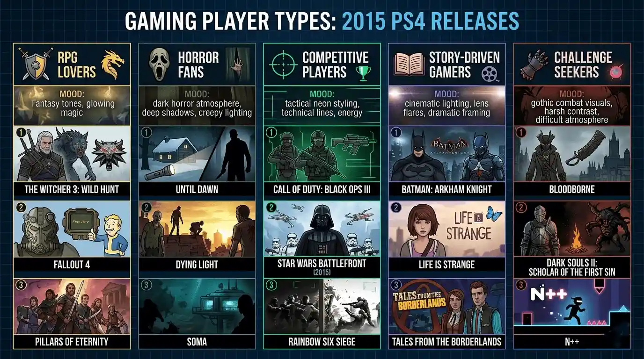The height and width of the screenshot is (359, 644).
Task: Click the open book icon beside Story-Driven Gamers
Action: click(x=409, y=65)
